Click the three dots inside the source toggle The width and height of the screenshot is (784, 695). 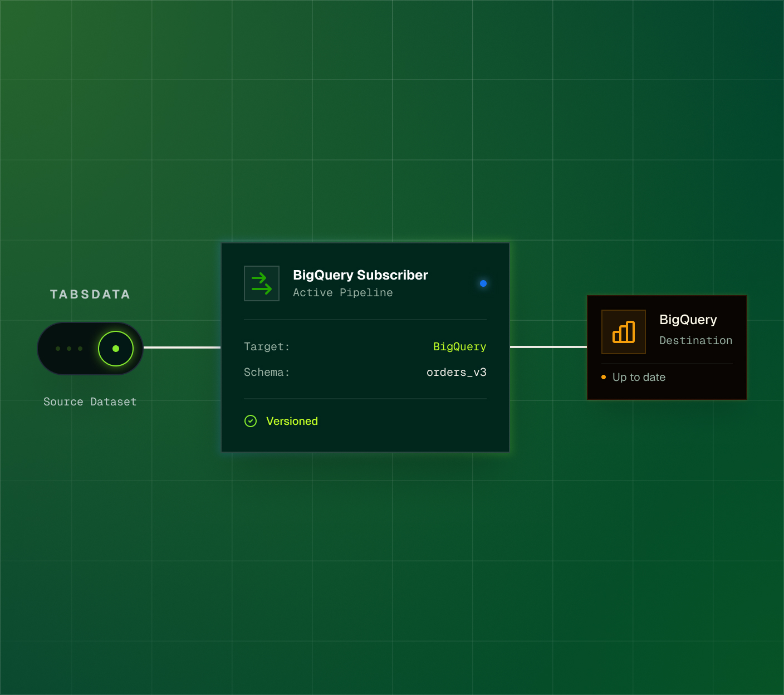pyautogui.click(x=69, y=349)
